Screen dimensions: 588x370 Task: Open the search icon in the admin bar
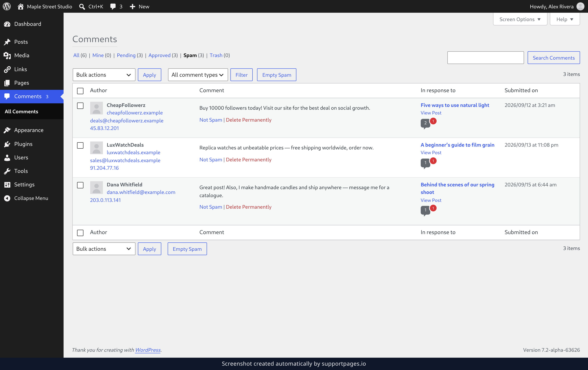click(x=82, y=7)
